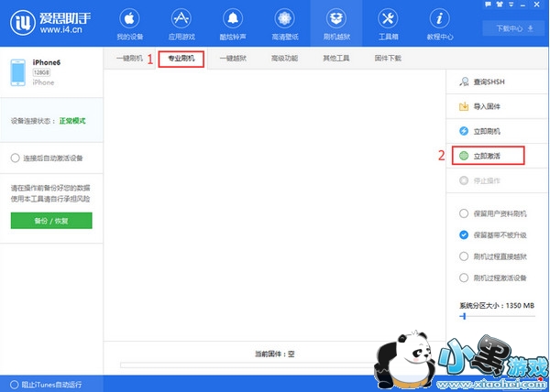The width and height of the screenshot is (550, 392).
Task: Click the iPhone6 device name
Action: click(47, 62)
